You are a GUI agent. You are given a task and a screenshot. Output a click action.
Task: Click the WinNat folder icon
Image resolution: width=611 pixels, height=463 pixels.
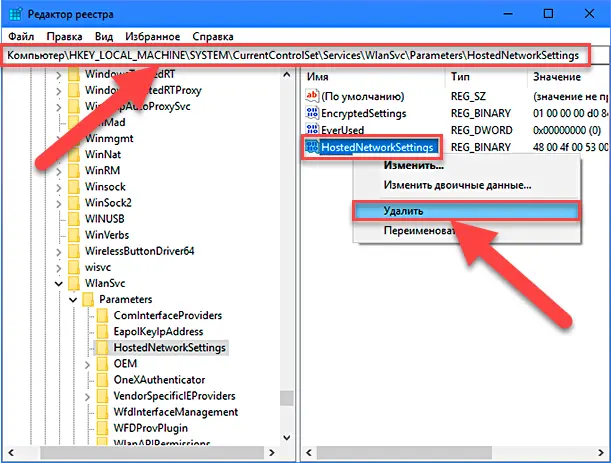tap(74, 154)
